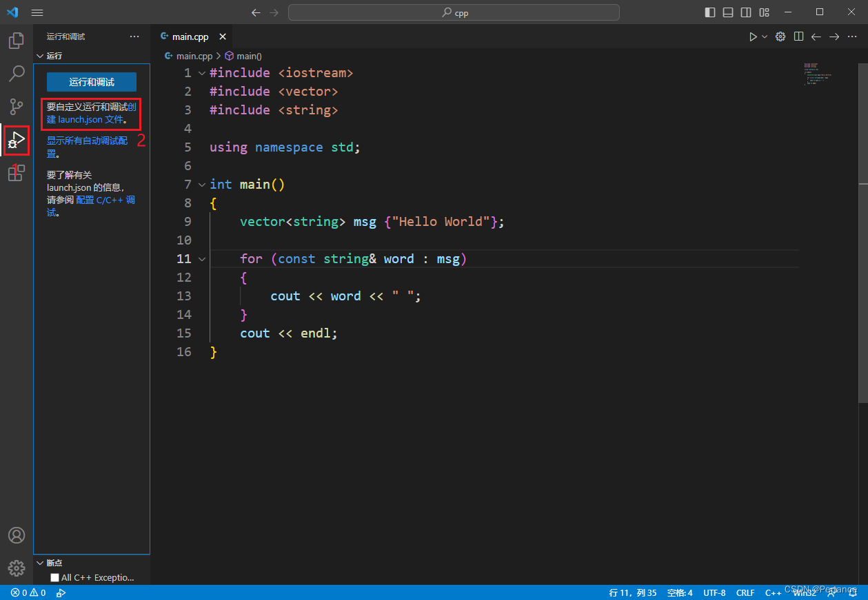
Task: Click the C++ language mode indicator
Action: click(773, 592)
